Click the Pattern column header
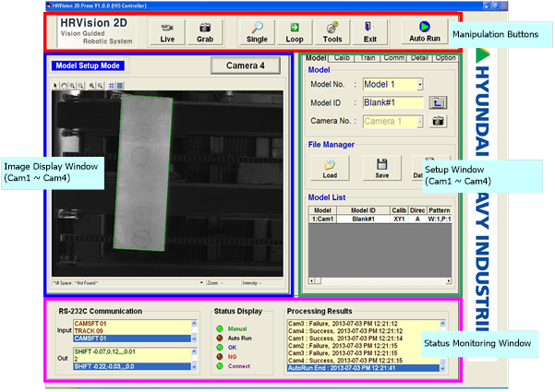This screenshot has width=555, height=392. point(440,210)
